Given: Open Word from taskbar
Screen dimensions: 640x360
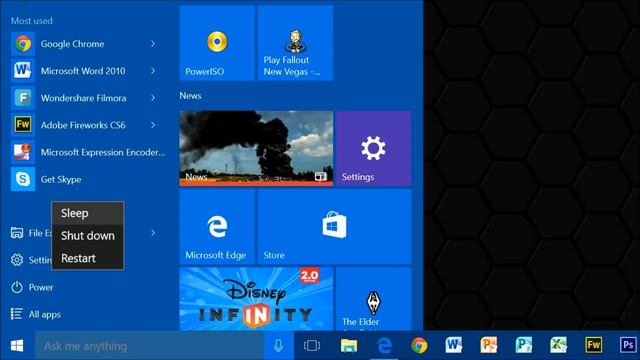Looking at the screenshot, I should click(454, 345).
